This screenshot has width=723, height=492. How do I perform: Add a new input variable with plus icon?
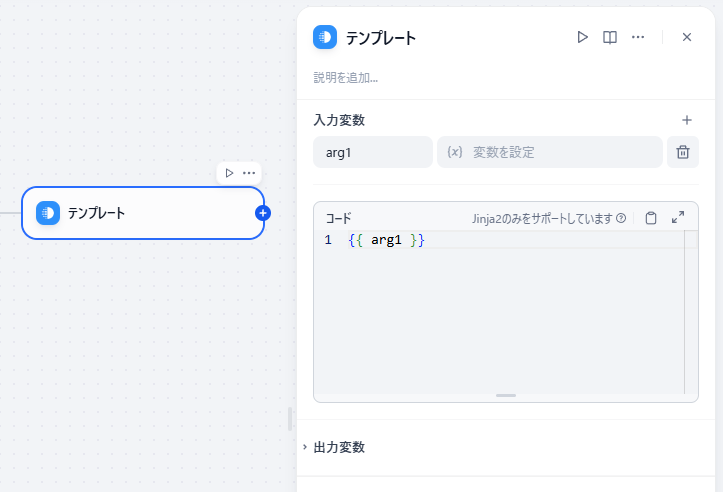pyautogui.click(x=687, y=120)
